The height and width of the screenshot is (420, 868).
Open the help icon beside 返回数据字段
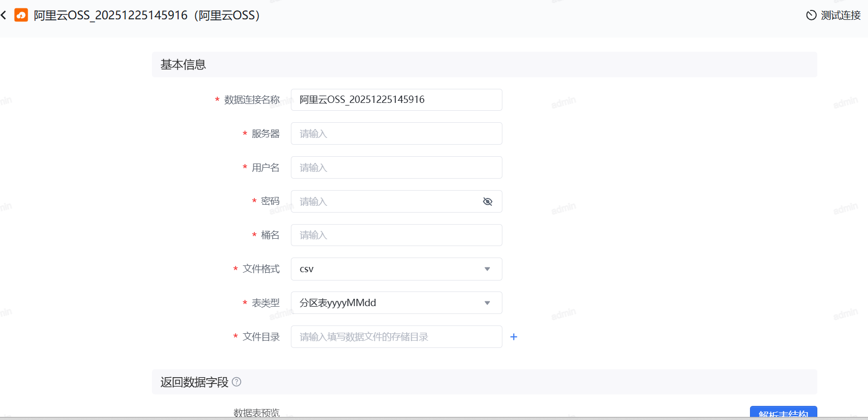coord(237,382)
